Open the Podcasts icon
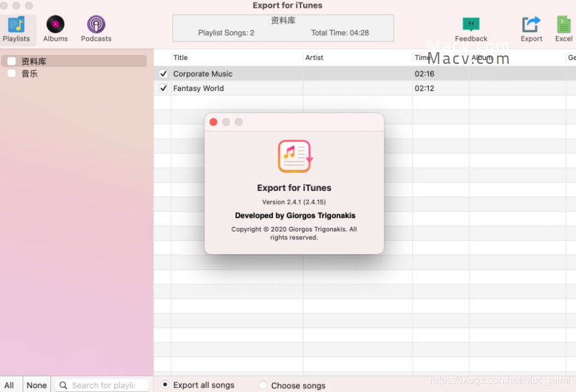576x392 pixels. click(96, 24)
